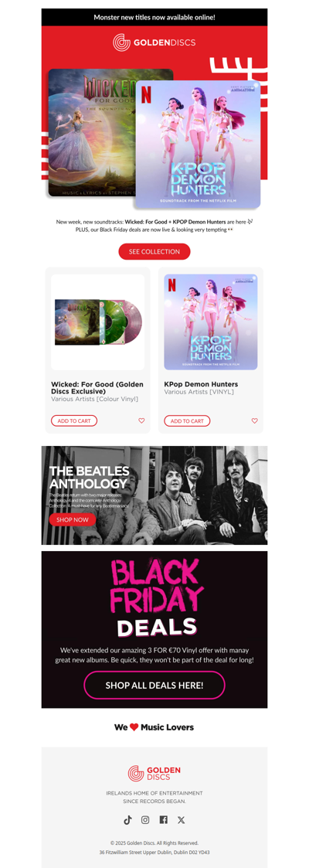Open the Instagram social icon
This screenshot has width=309, height=868.
pyautogui.click(x=145, y=820)
